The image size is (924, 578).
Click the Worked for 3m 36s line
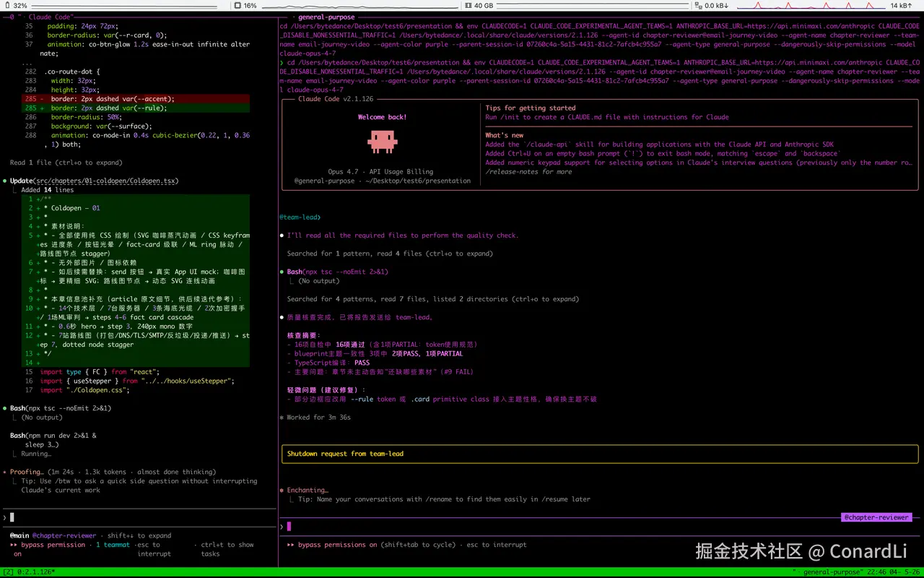[x=315, y=417]
